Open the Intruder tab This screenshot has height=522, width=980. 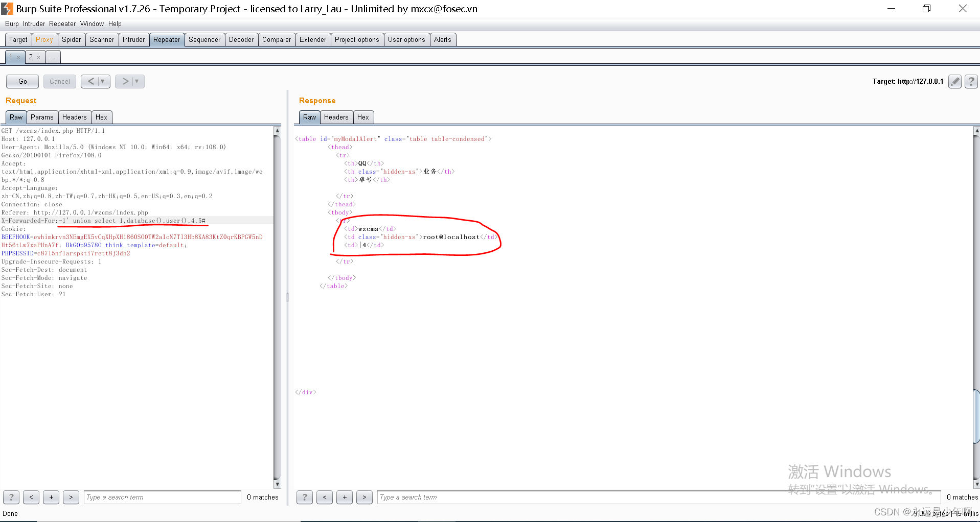coord(134,40)
